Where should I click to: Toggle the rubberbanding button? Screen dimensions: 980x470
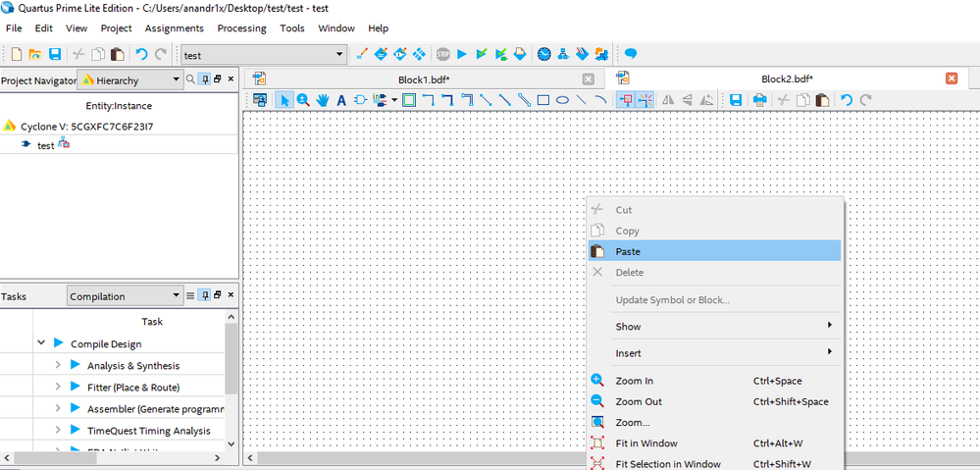[x=625, y=100]
